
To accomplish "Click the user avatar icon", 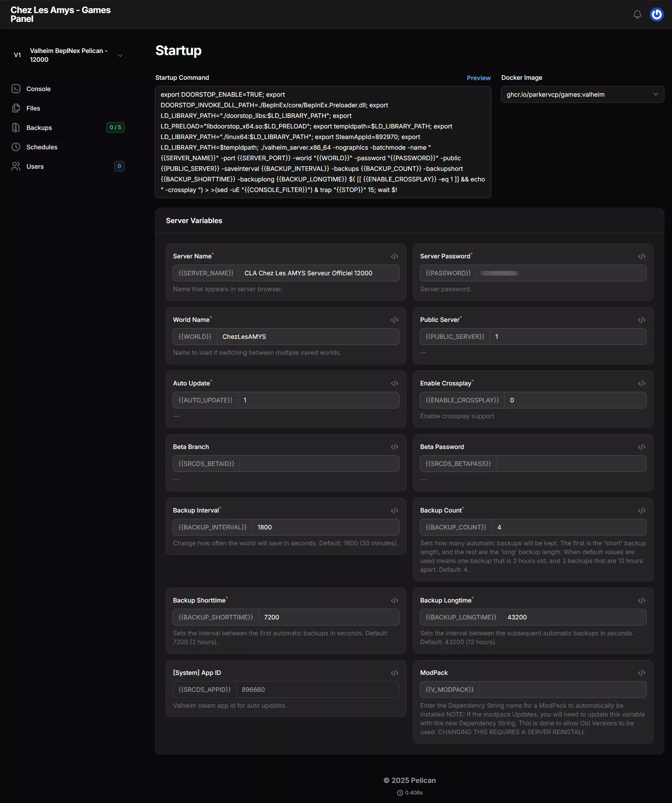I will click(x=656, y=14).
